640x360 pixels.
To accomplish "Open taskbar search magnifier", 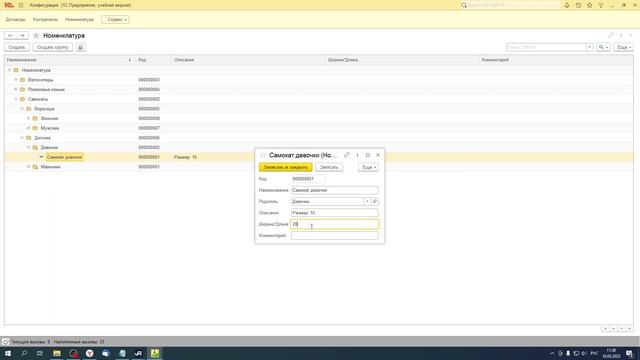I will coord(24,353).
